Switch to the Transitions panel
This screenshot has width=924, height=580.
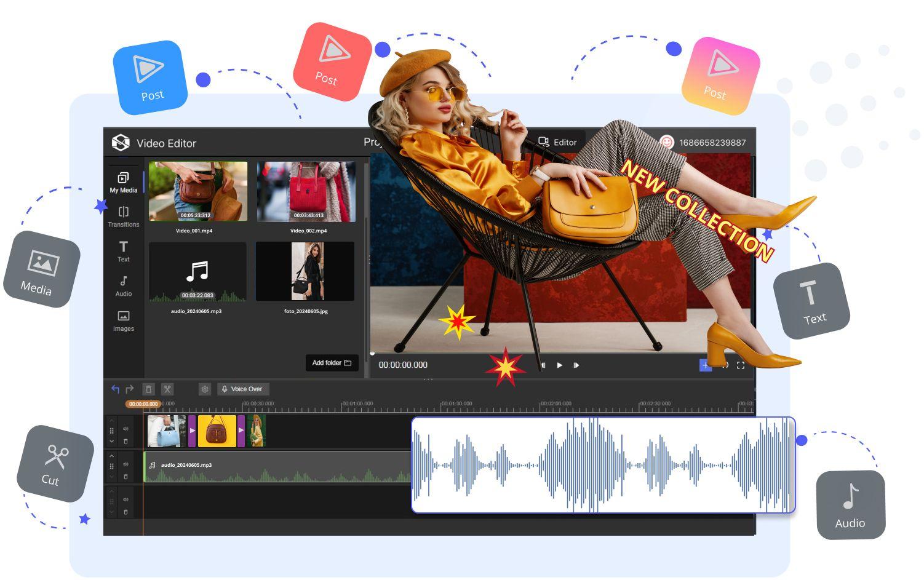(123, 217)
